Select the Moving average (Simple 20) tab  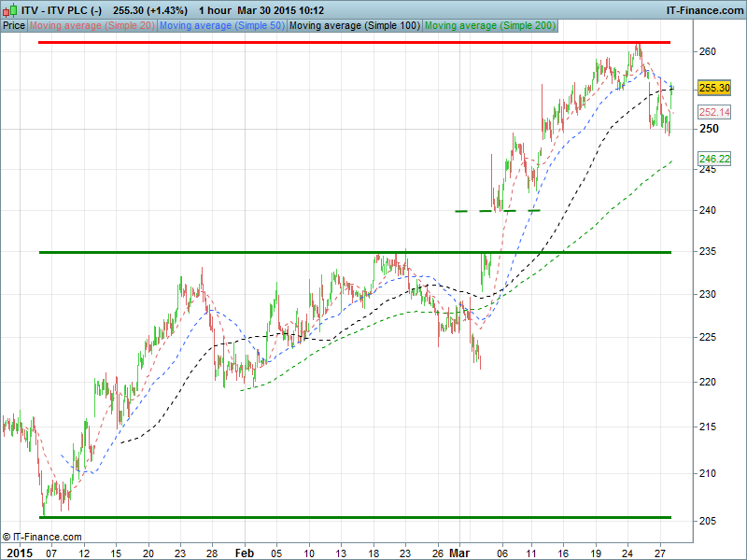point(92,25)
